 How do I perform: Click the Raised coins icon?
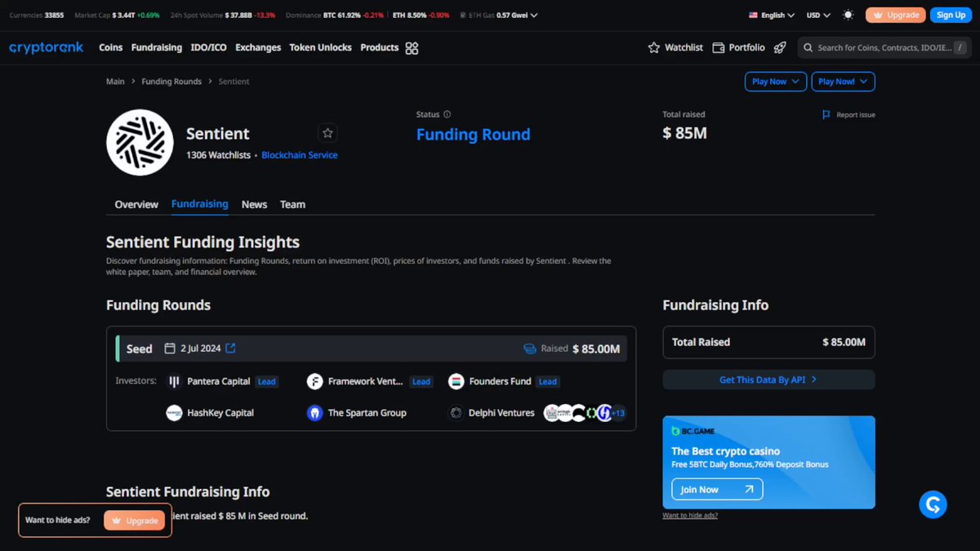[530, 349]
